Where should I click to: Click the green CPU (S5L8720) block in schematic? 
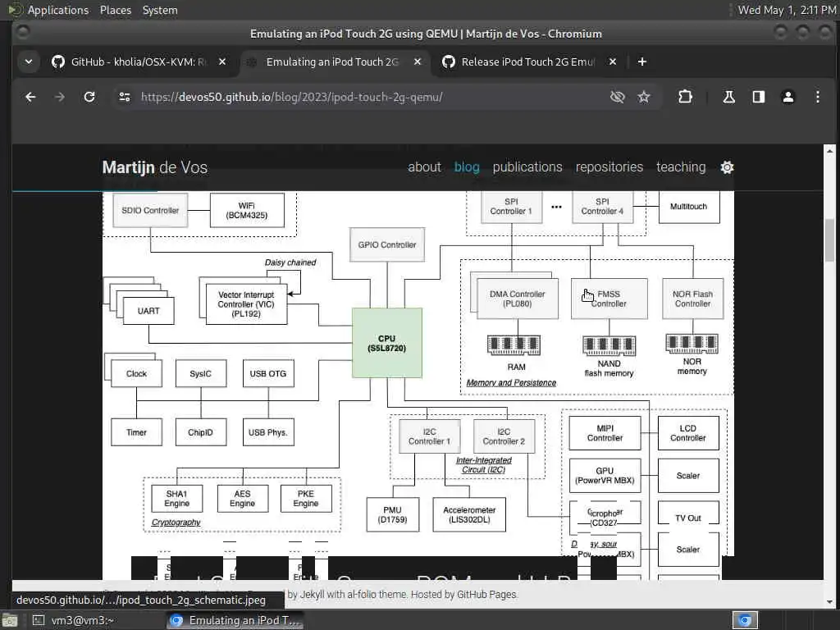coord(387,343)
